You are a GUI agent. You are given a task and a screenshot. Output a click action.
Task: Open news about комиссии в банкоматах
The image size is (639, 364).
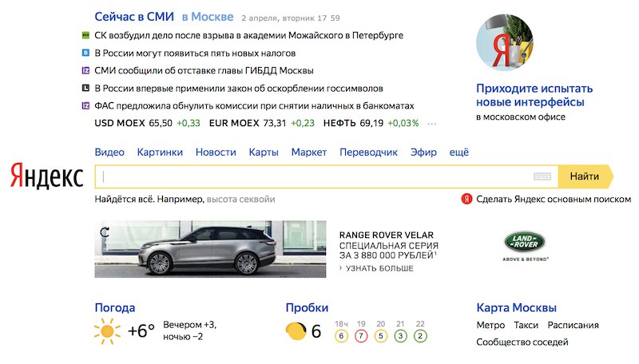[254, 106]
